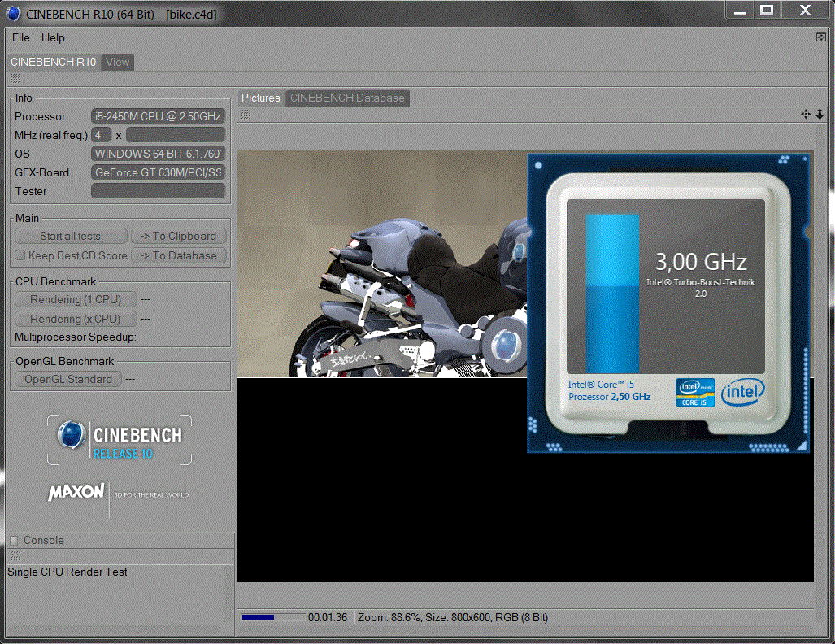Click the Prozessor 2,50 GHz label on the gadget
The height and width of the screenshot is (644, 835).
609,397
